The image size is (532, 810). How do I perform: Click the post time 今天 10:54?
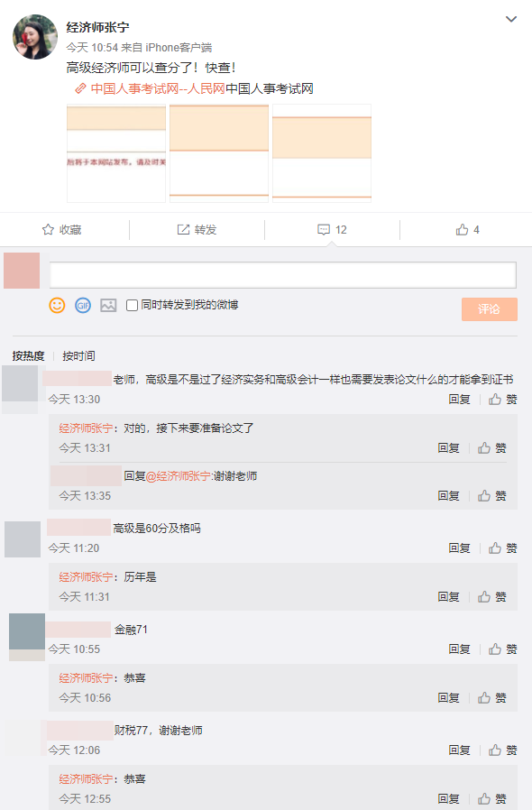click(92, 48)
